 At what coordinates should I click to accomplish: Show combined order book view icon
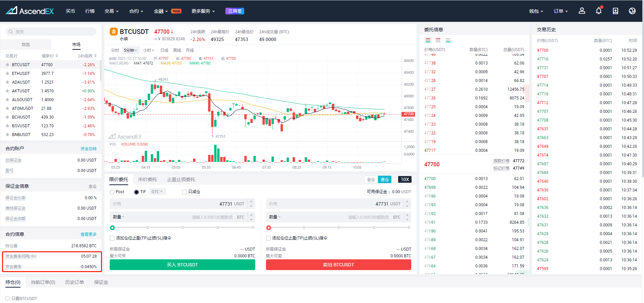[428, 40]
